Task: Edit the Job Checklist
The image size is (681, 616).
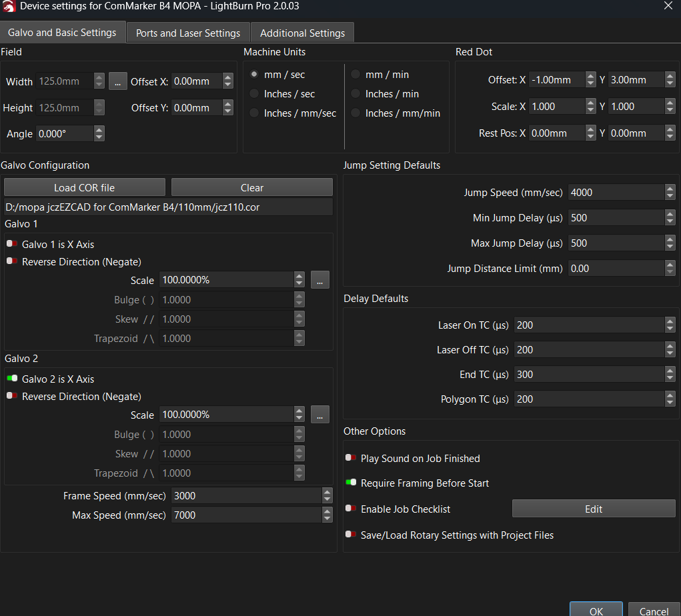Action: click(593, 508)
